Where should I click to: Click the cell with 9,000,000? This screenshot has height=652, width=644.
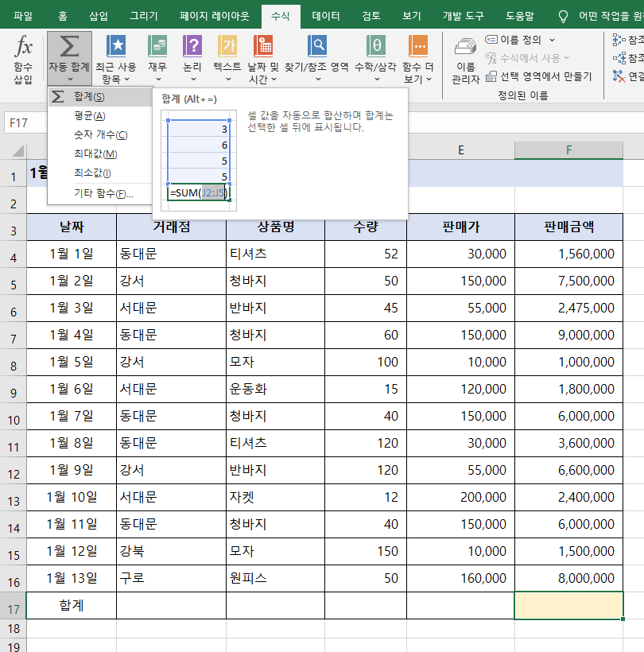tap(568, 336)
